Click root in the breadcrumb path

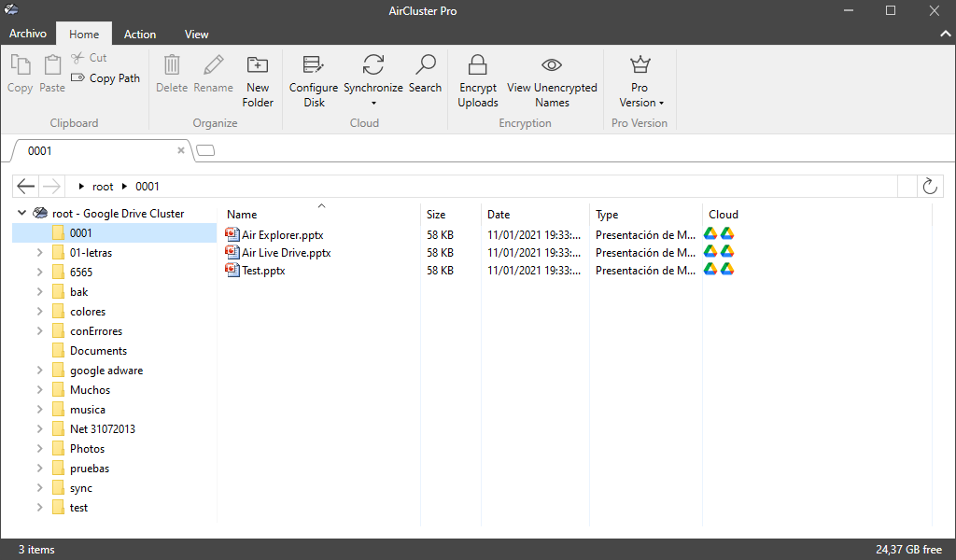[103, 187]
